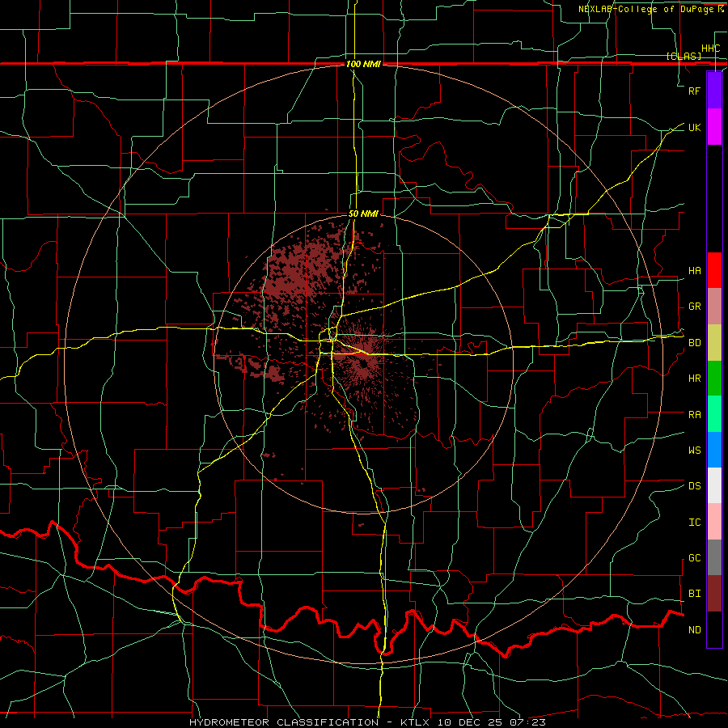
Task: Click the GR salmon legend swatch
Action: (x=714, y=306)
